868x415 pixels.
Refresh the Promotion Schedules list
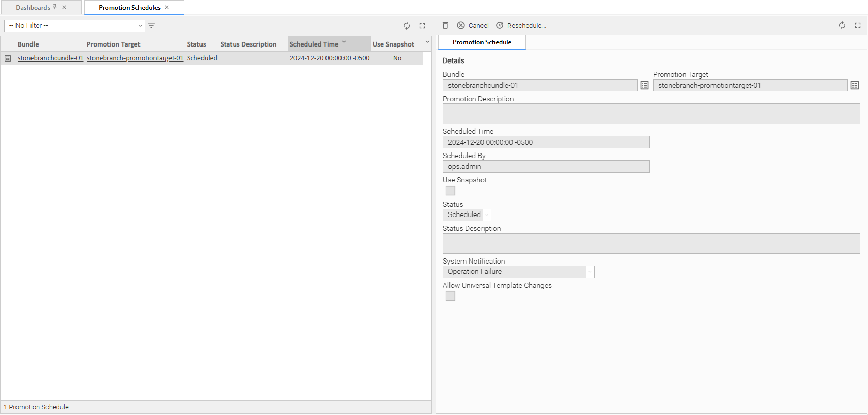(x=407, y=26)
